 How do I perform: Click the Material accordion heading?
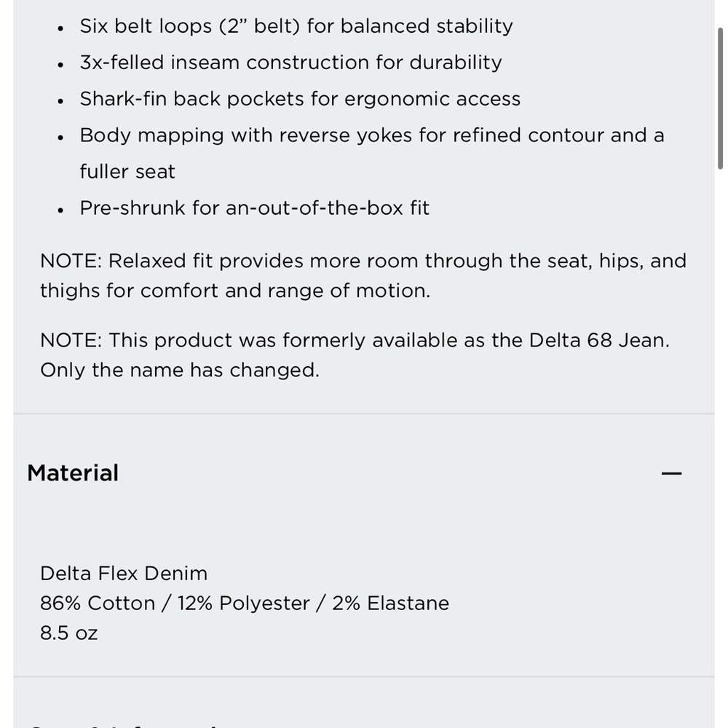coord(73,473)
